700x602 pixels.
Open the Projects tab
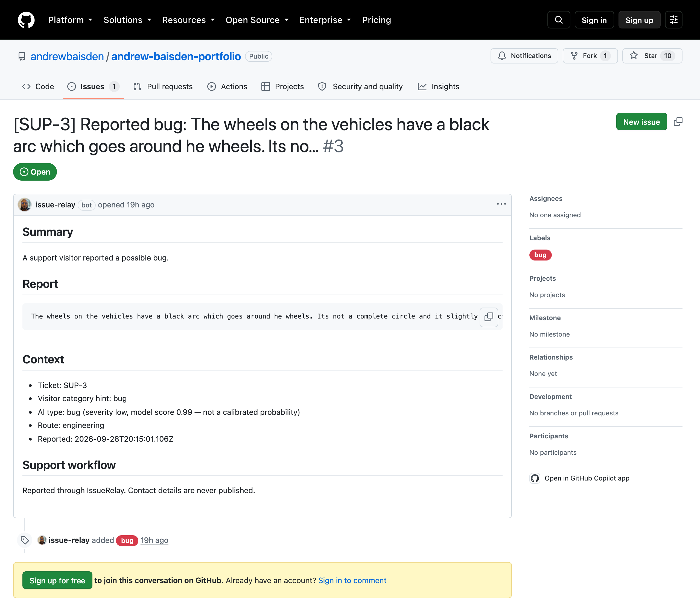pos(283,86)
